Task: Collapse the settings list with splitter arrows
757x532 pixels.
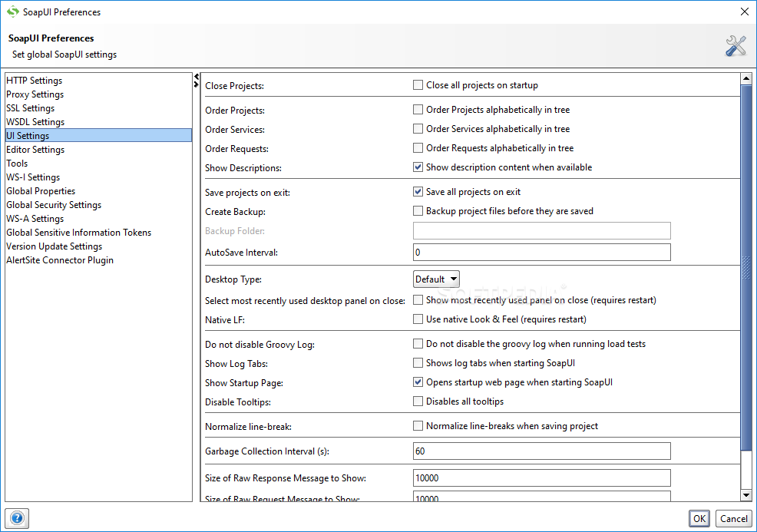Action: [196, 81]
